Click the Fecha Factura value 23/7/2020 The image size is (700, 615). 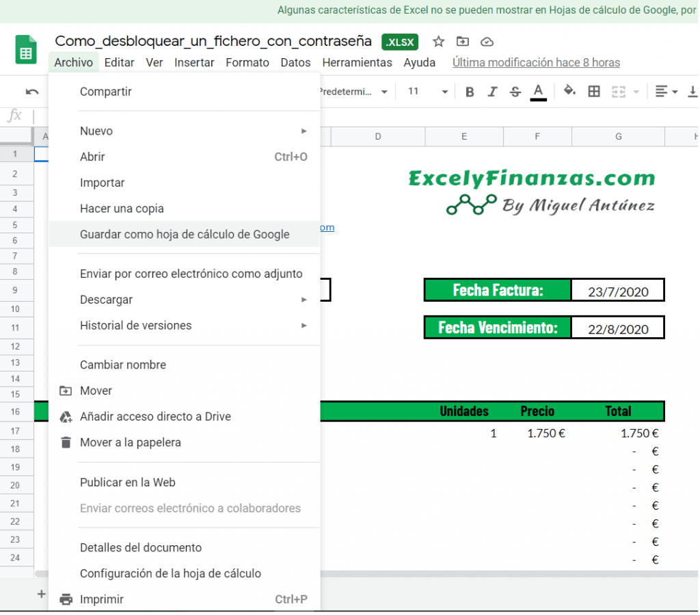tap(618, 291)
